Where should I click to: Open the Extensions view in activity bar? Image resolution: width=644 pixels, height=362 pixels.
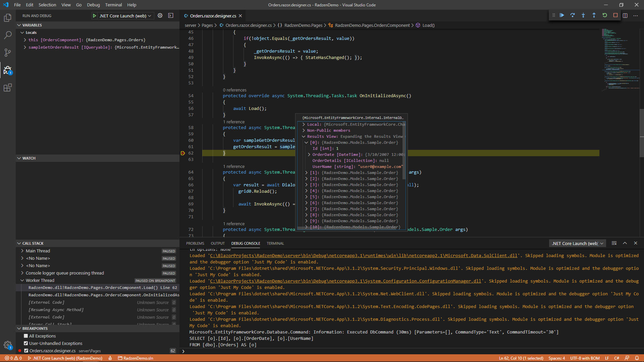pos(7,88)
